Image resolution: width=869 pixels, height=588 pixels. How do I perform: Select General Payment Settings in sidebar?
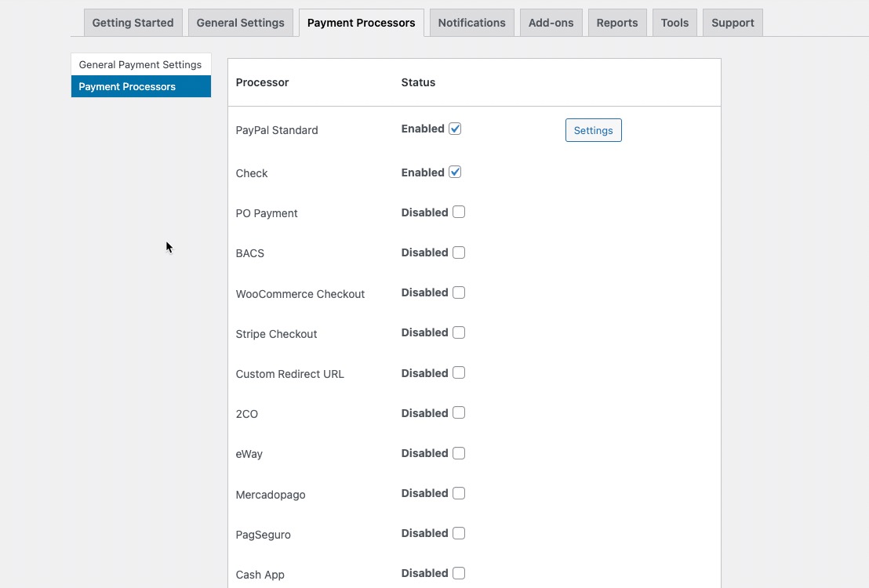pos(140,64)
